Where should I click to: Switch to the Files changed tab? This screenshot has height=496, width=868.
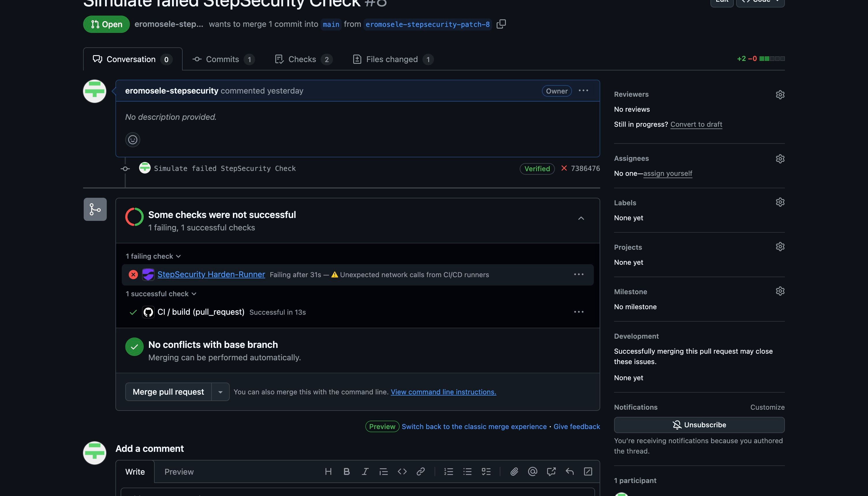(393, 59)
